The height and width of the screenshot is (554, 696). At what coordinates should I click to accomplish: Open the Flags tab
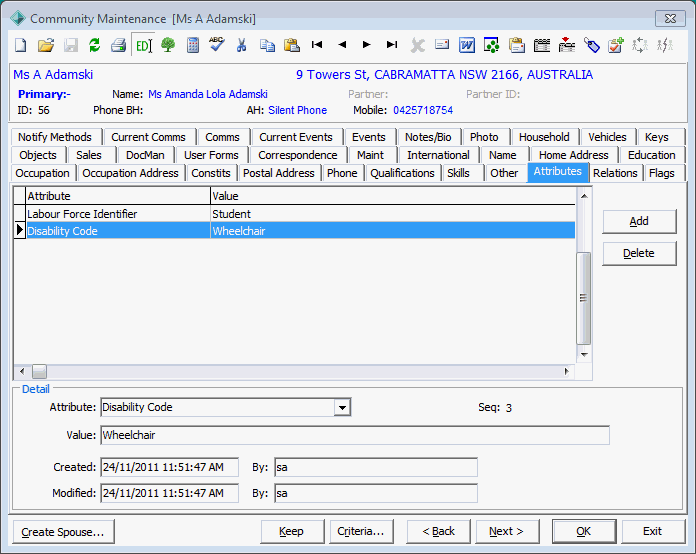661,173
